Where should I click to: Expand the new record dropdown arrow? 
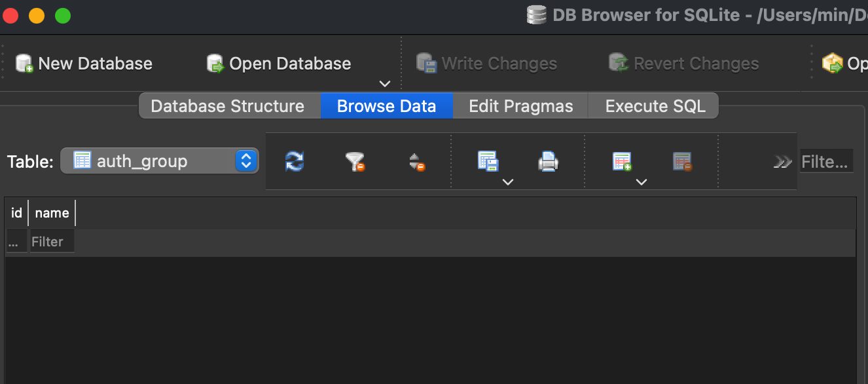click(642, 182)
